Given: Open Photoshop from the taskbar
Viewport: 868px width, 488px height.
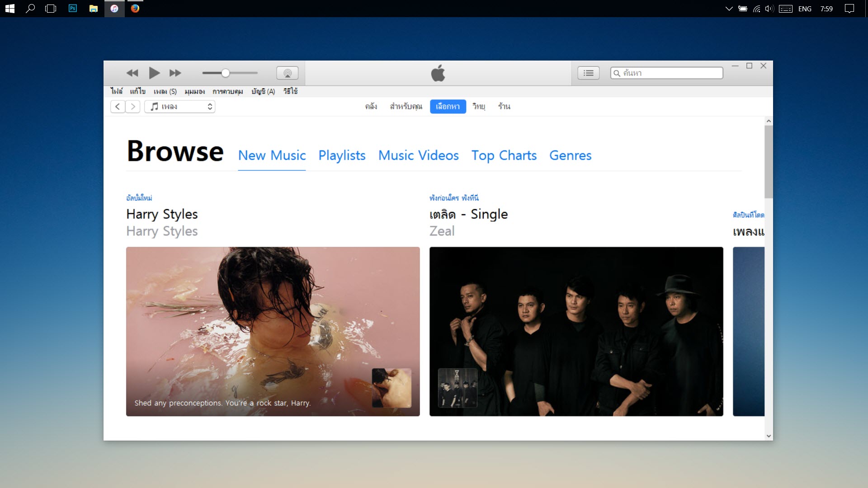Looking at the screenshot, I should pos(73,8).
